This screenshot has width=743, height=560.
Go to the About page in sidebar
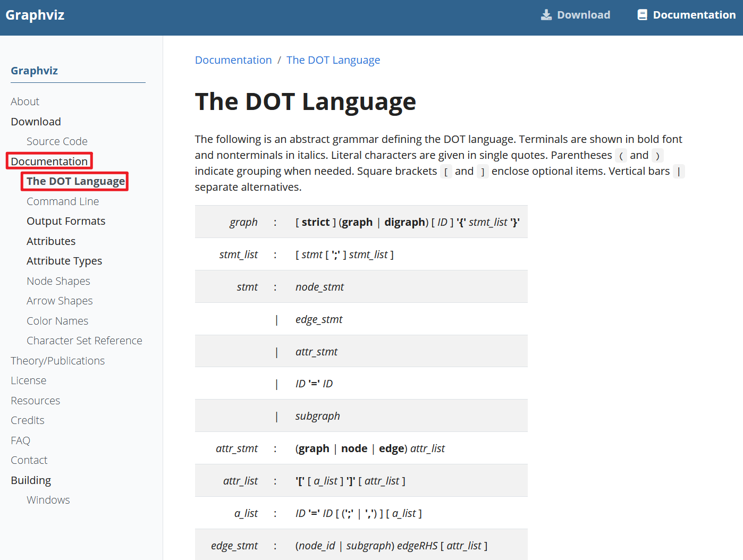[x=25, y=101]
